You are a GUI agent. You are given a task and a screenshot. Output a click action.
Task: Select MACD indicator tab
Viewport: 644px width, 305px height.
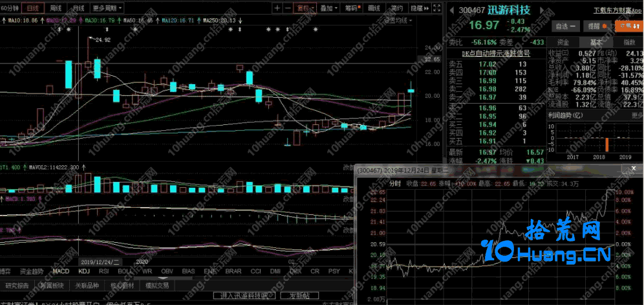61,272
